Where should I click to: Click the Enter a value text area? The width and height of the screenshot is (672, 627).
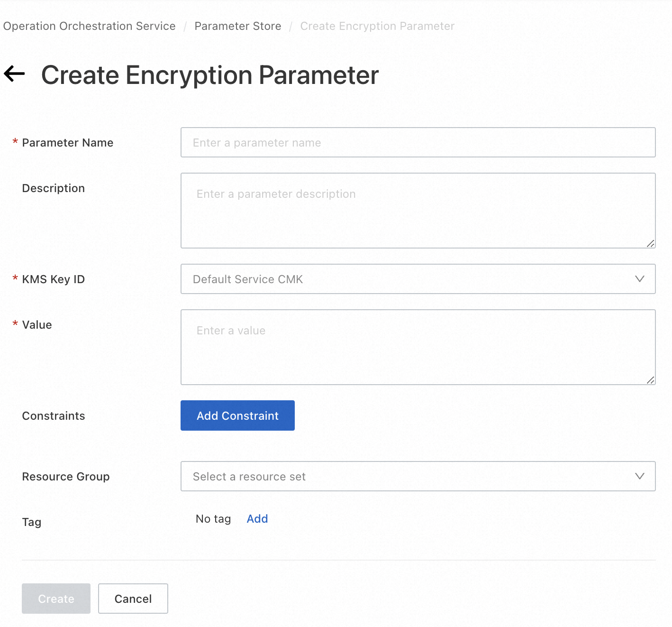(x=417, y=346)
